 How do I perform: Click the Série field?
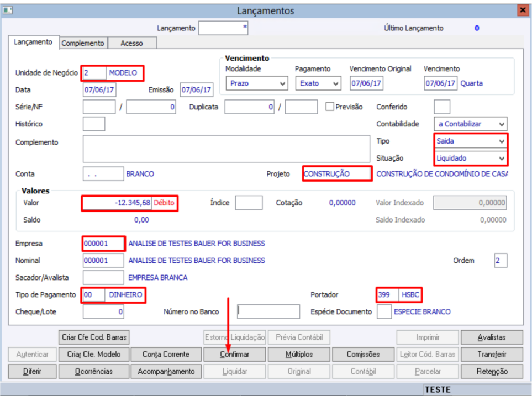point(99,107)
